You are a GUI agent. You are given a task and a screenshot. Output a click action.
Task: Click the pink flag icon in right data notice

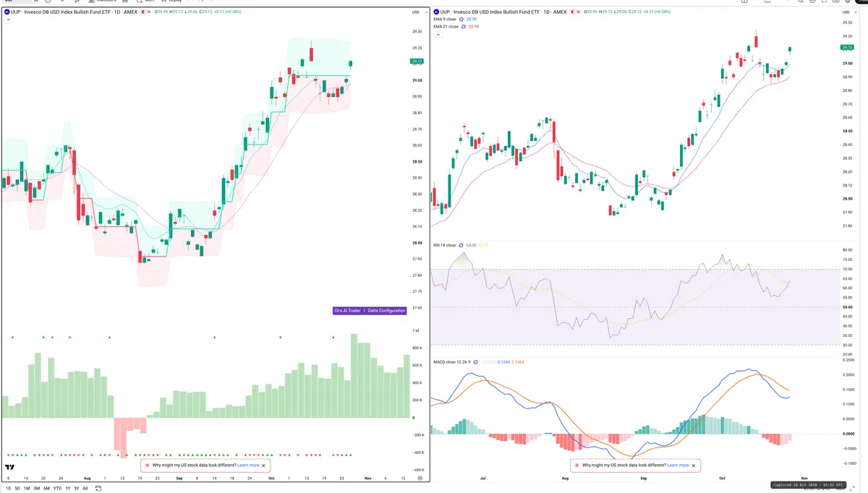577,466
